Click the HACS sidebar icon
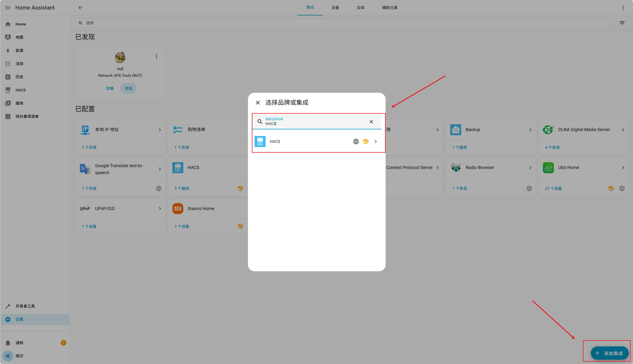 (8, 90)
